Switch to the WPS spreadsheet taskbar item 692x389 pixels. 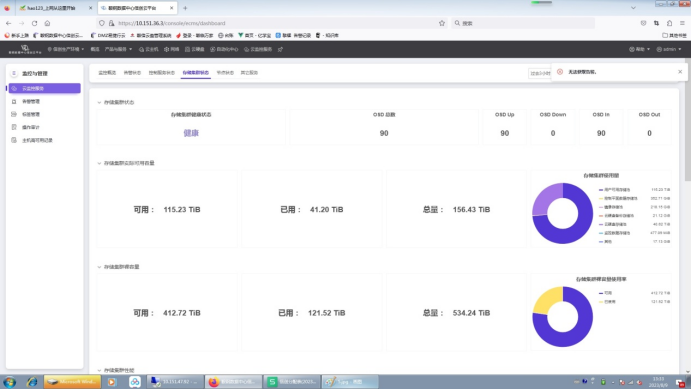click(x=292, y=382)
